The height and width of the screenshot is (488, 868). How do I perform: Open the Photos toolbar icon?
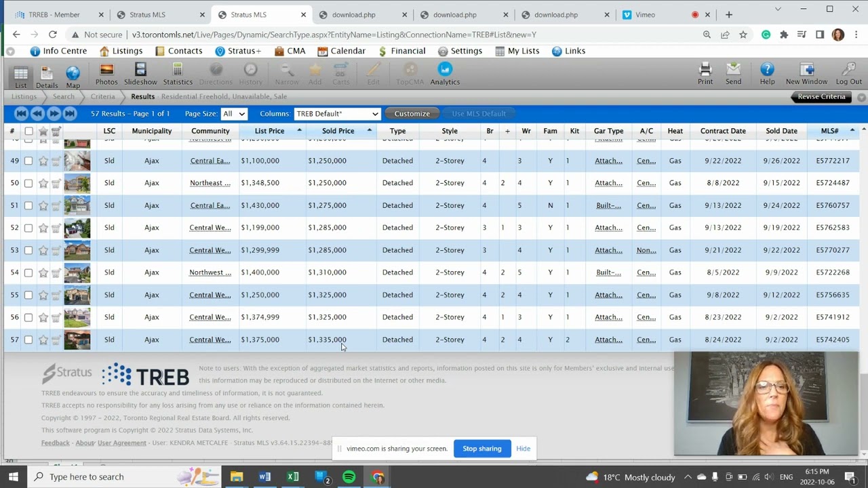click(x=106, y=75)
